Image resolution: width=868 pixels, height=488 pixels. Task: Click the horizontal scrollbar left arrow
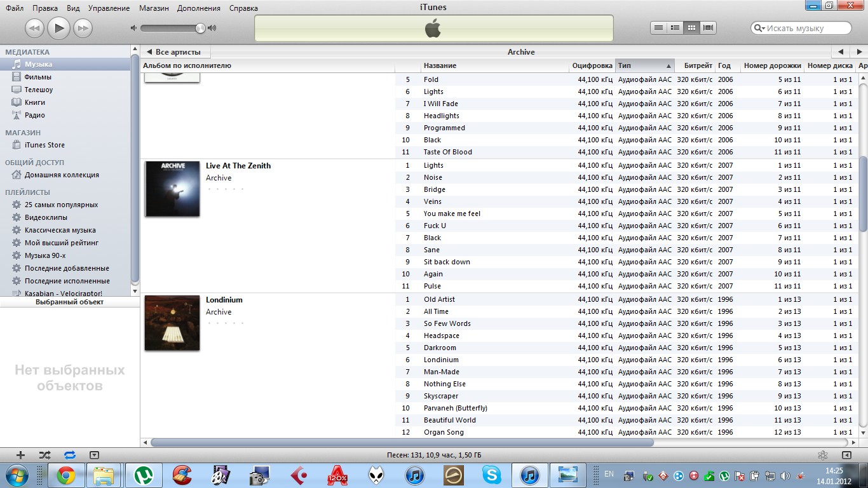pyautogui.click(x=145, y=442)
